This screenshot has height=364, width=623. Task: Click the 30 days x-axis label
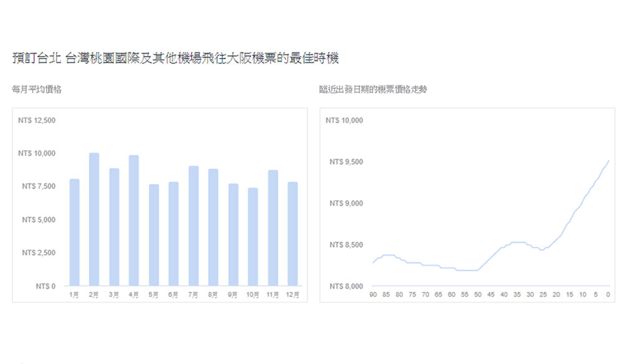pyautogui.click(x=530, y=294)
